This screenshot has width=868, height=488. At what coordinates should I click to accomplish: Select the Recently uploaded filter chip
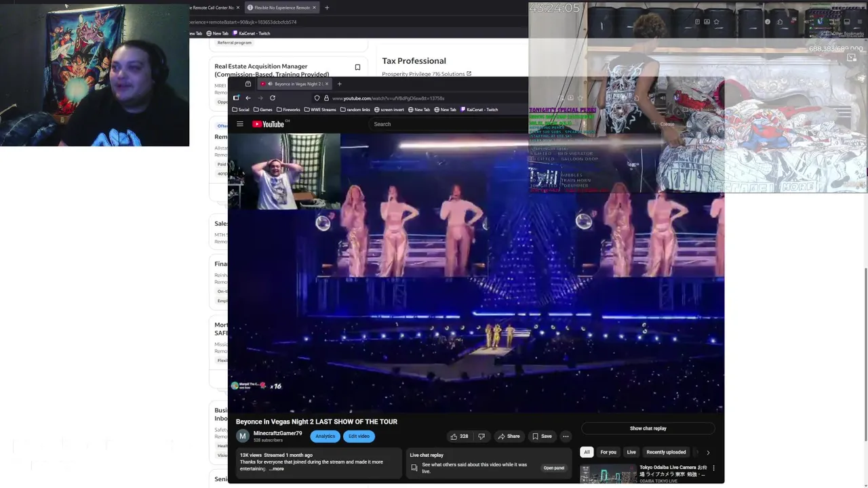[666, 452]
